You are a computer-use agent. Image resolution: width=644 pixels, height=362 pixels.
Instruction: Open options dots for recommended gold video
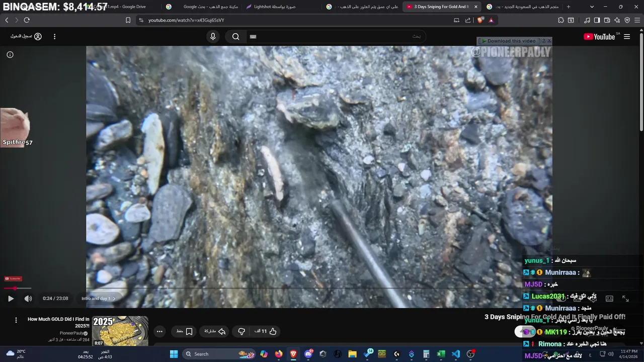coord(16,320)
